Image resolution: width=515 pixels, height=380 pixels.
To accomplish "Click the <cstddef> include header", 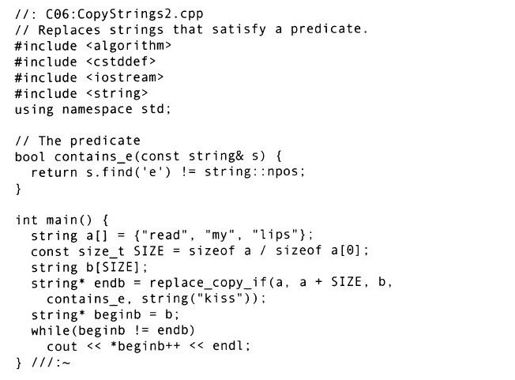I will 121,61.
